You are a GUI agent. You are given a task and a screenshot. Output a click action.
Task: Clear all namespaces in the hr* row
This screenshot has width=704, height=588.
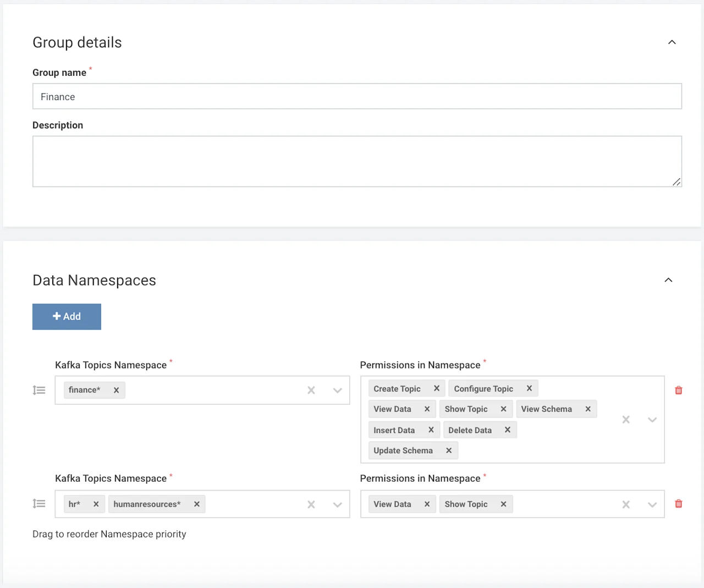[x=311, y=504]
